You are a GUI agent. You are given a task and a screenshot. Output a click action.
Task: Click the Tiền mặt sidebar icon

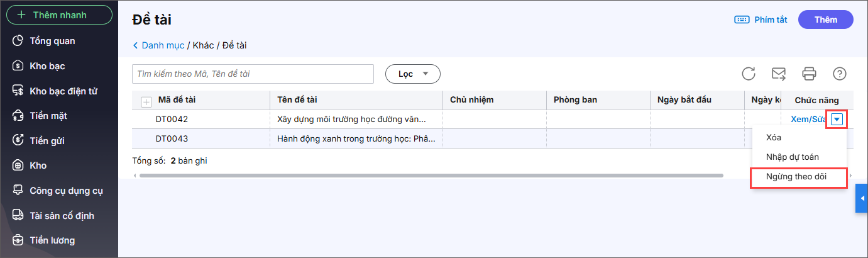18,116
